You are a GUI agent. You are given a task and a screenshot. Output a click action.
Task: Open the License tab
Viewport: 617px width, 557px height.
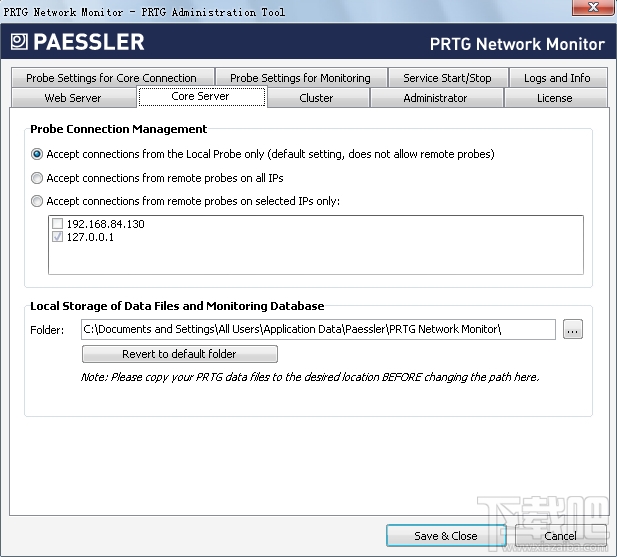(555, 98)
